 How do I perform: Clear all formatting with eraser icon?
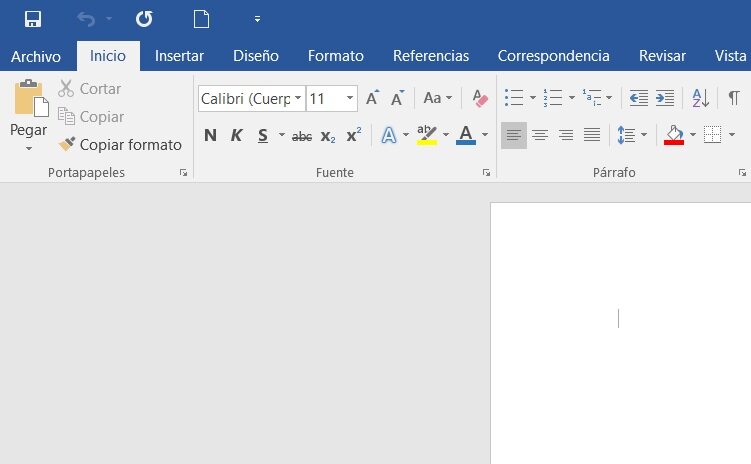tap(480, 98)
